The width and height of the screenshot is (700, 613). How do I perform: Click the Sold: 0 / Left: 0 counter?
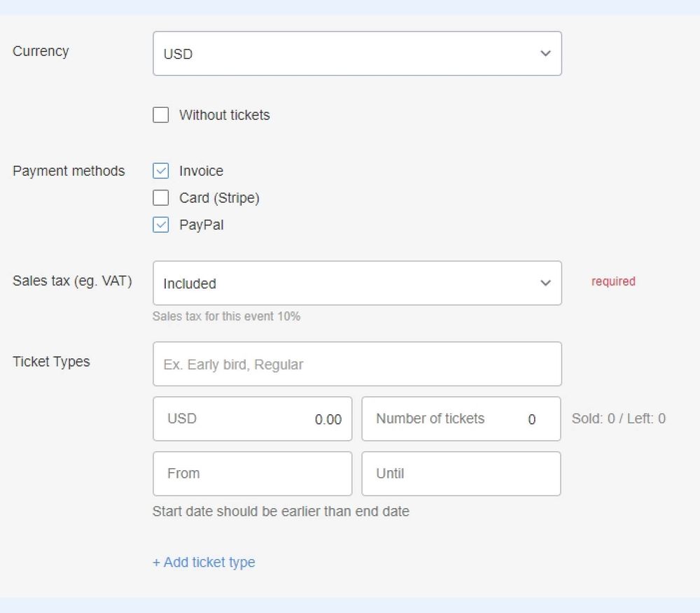pyautogui.click(x=619, y=418)
